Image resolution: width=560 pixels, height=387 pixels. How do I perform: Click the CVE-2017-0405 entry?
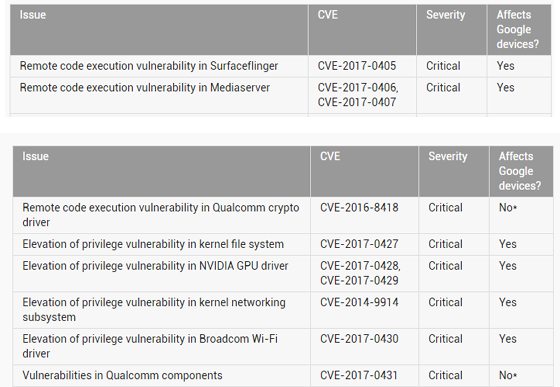(x=357, y=66)
